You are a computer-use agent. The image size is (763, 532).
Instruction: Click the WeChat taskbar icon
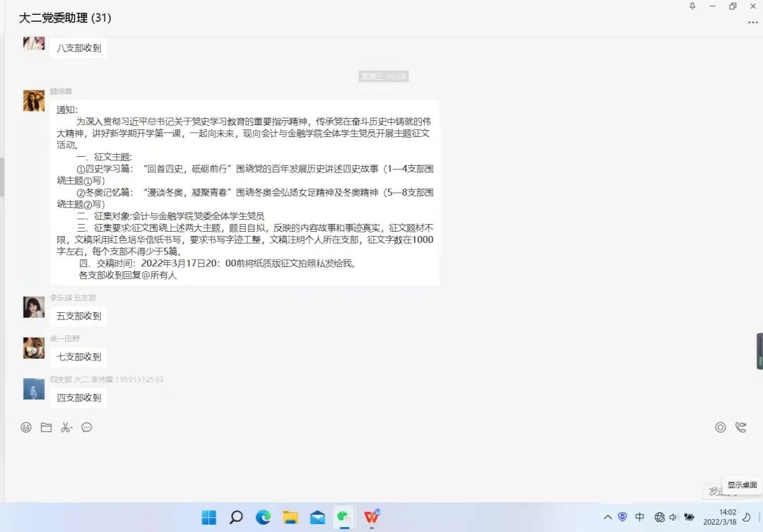point(344,517)
